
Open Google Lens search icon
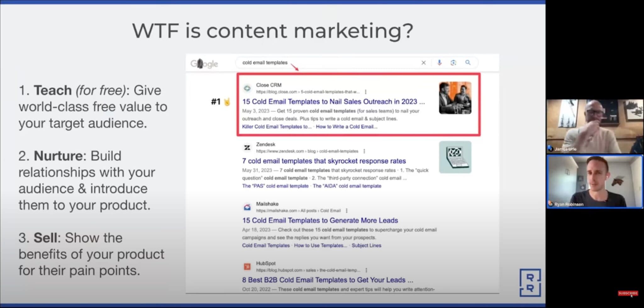(x=453, y=62)
